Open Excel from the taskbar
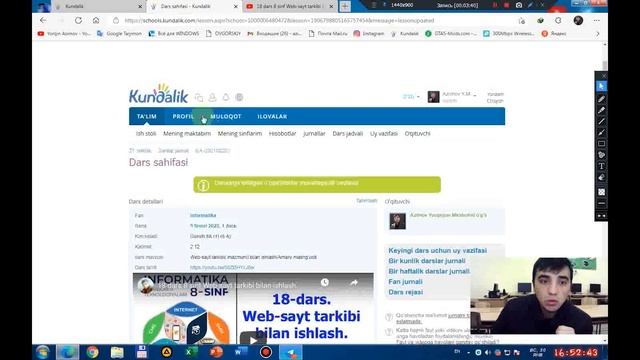 tap(191, 352)
